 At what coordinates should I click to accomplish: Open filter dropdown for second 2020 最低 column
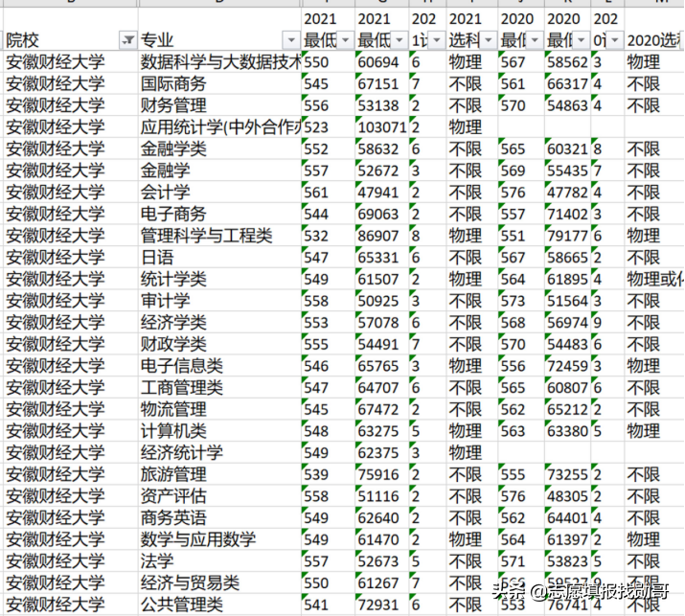[x=581, y=40]
